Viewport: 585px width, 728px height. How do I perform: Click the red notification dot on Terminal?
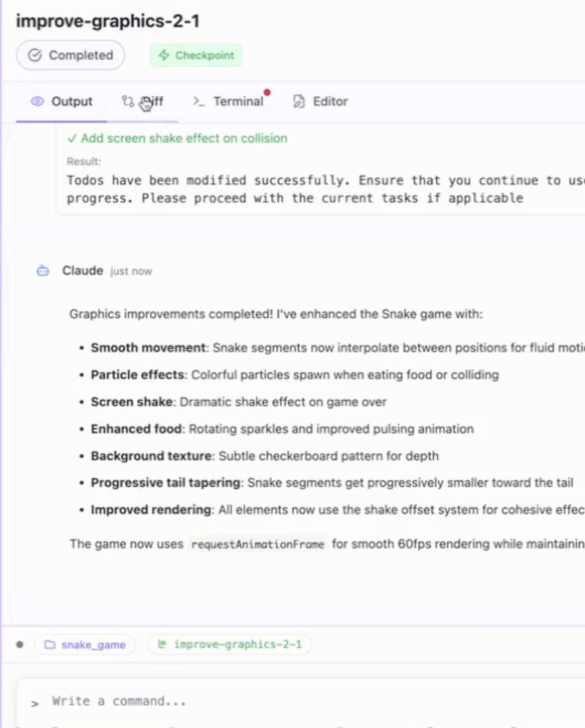tap(267, 92)
